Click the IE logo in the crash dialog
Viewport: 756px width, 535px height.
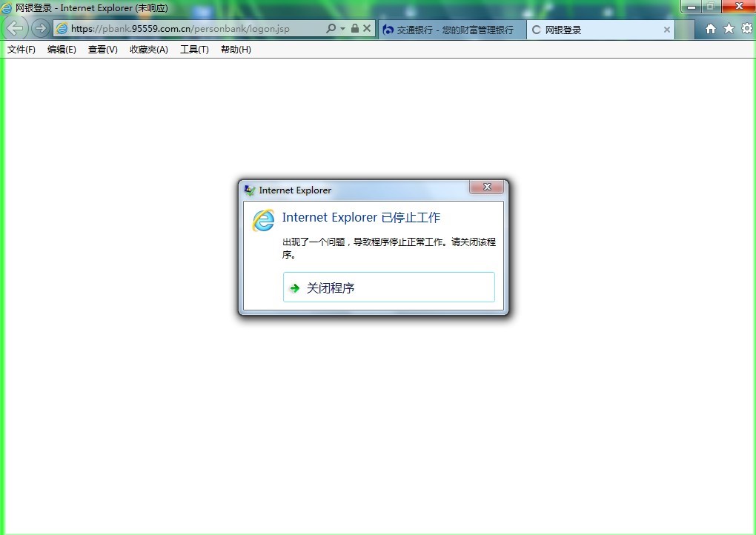pyautogui.click(x=263, y=221)
